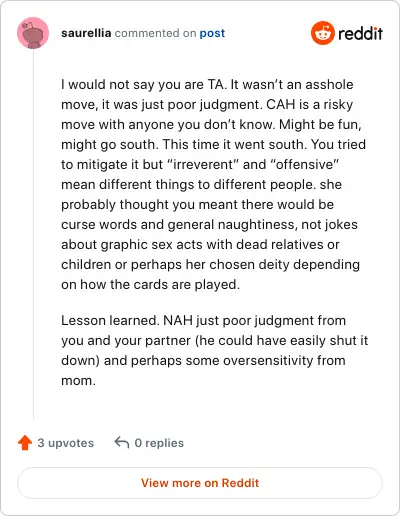Open saurellia's user profile link
This screenshot has width=400, height=516.
(x=86, y=33)
